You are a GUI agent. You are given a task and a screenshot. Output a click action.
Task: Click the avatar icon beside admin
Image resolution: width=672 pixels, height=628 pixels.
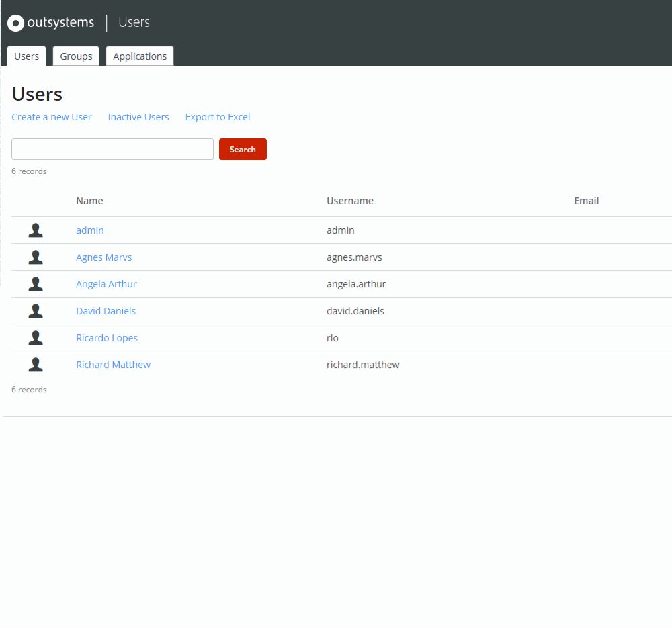(35, 230)
